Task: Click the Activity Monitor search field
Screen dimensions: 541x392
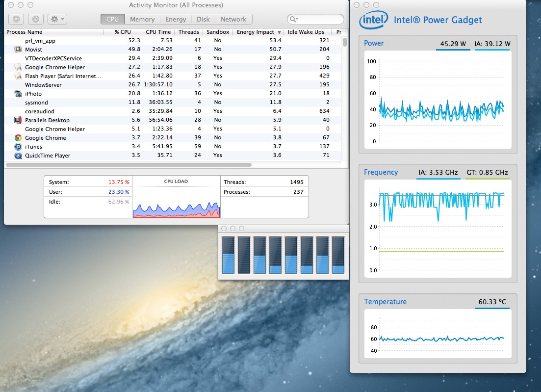Action: (x=315, y=19)
